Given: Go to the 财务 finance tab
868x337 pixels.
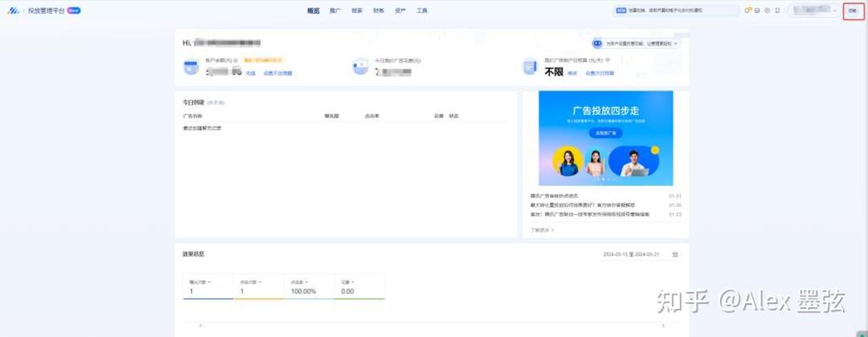Looking at the screenshot, I should pos(379,10).
